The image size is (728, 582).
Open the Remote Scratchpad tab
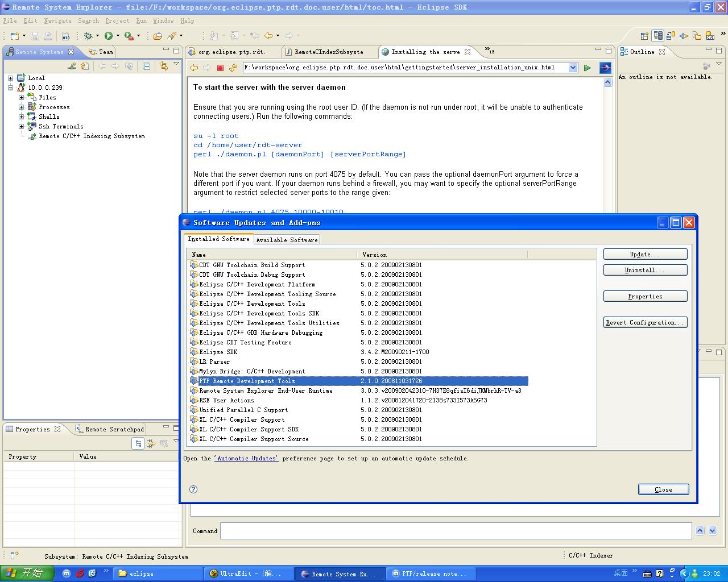click(x=110, y=429)
